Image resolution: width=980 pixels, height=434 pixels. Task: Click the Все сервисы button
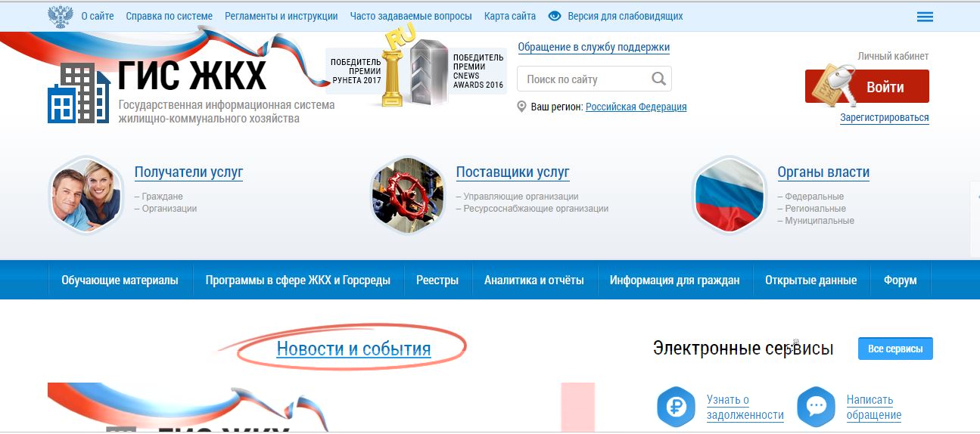click(x=895, y=349)
